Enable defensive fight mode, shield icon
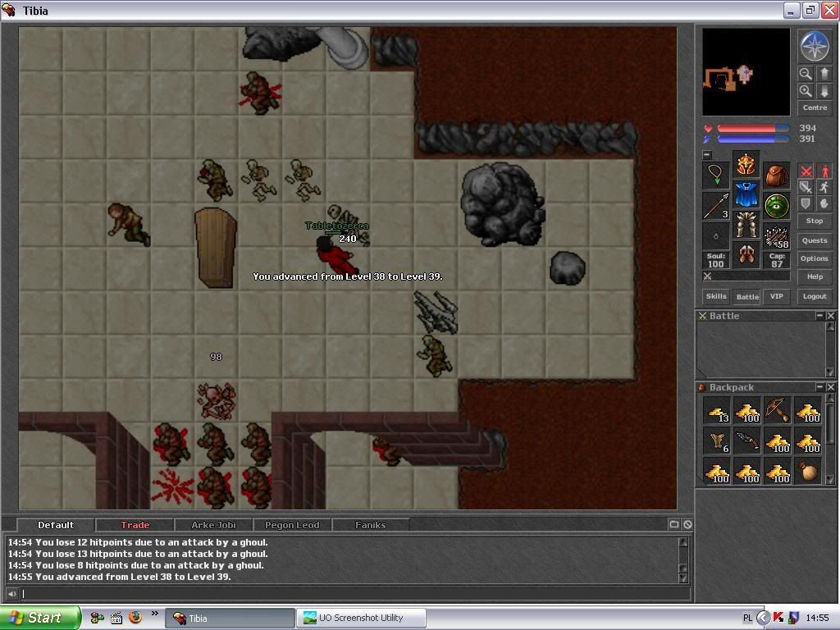 click(806, 203)
